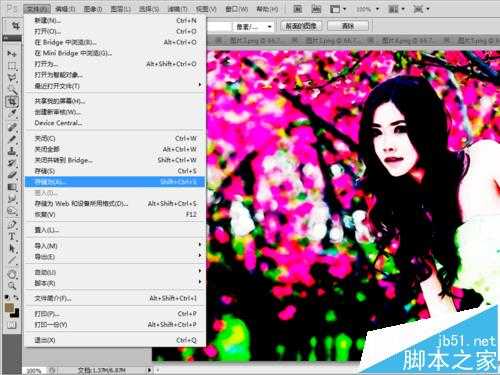Screen dimensions: 500x375
Task: Expand the 最近打开文件 submenu
Action: (115, 86)
